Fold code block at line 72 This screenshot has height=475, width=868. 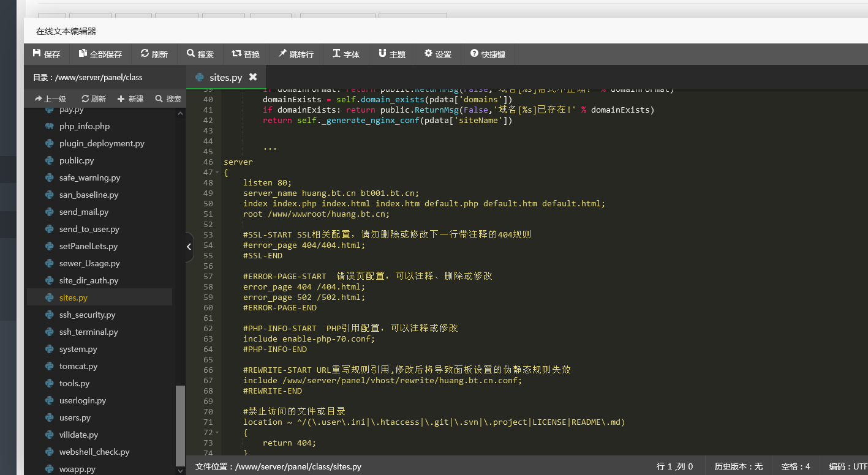coord(217,433)
